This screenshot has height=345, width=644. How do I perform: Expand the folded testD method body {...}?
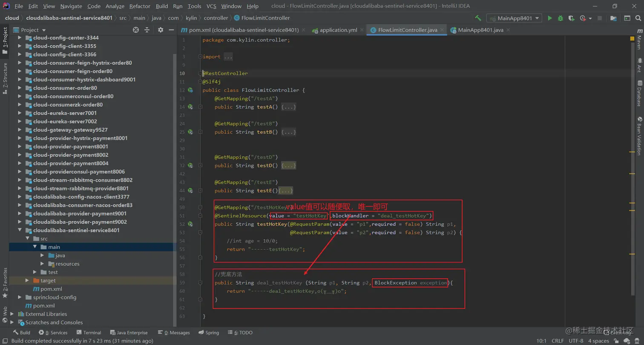tap(288, 165)
